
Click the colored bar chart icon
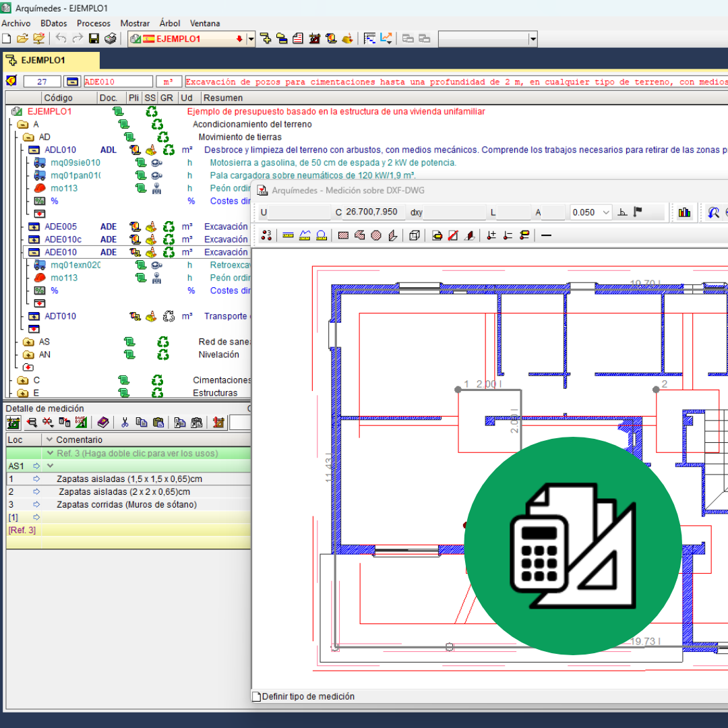click(684, 212)
